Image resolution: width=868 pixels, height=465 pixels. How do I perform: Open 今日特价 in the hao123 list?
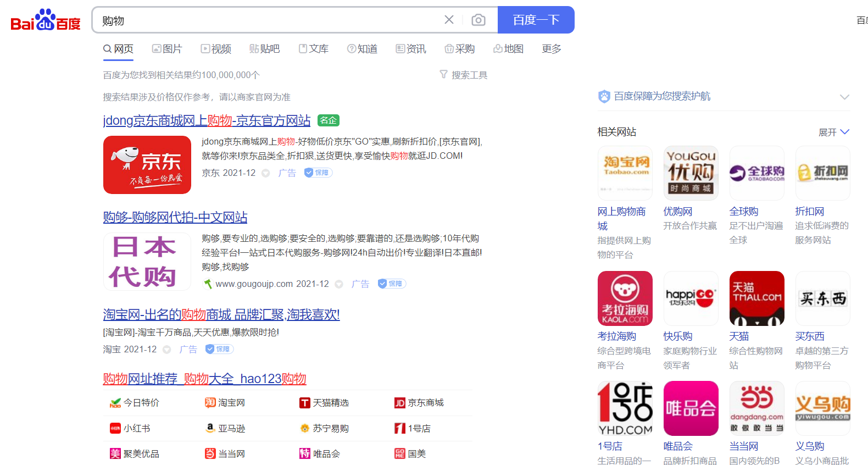135,403
